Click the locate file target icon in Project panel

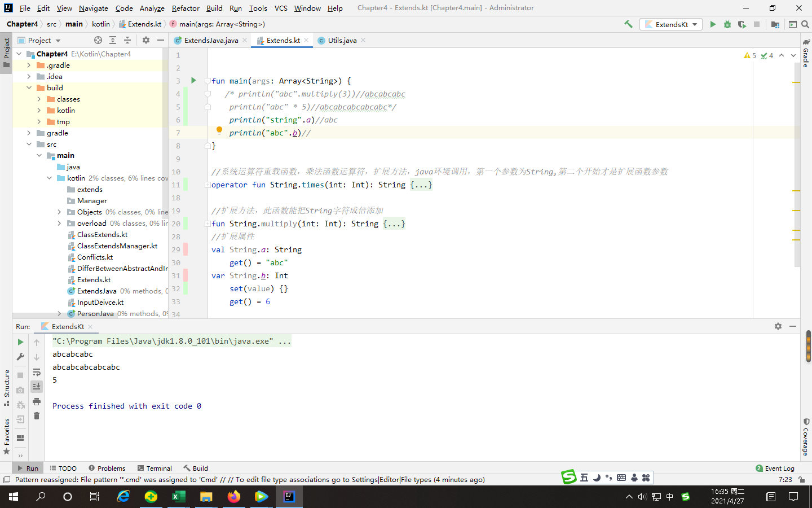point(98,40)
